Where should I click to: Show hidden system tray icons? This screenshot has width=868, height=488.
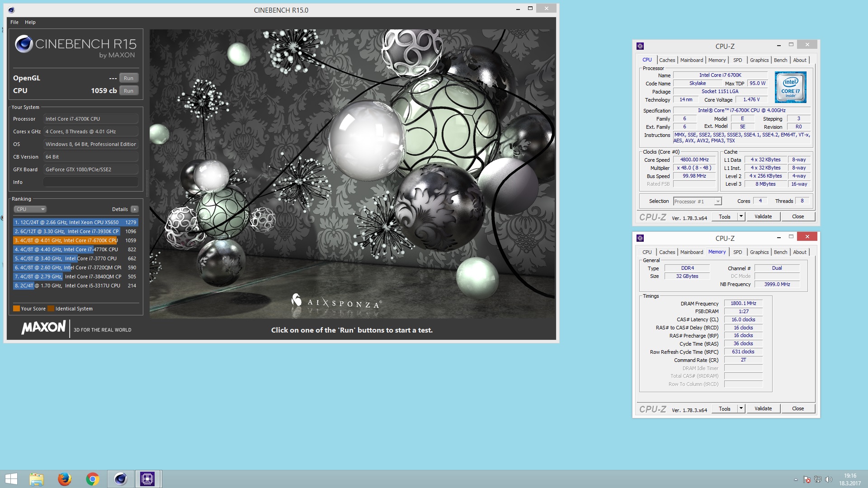pos(796,479)
